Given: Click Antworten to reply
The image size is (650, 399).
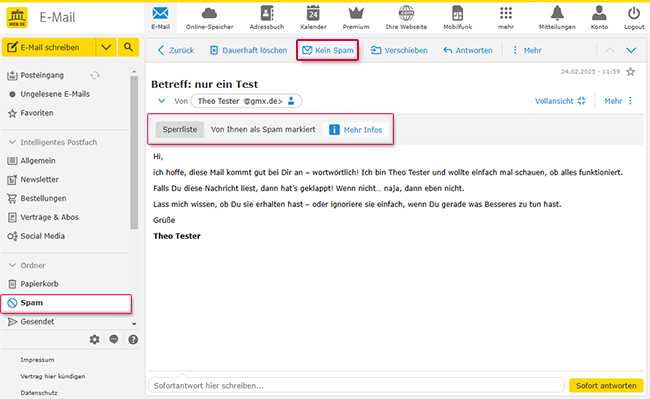Looking at the screenshot, I should click(x=468, y=51).
